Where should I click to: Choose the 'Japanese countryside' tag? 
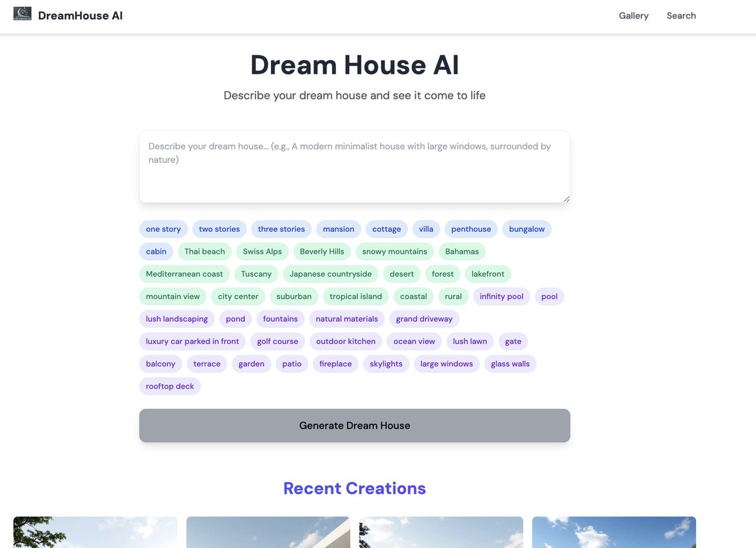coord(331,274)
